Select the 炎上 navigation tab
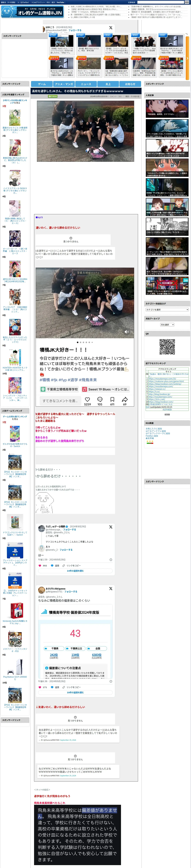Viewport: 191px width, 868px height. [108, 84]
